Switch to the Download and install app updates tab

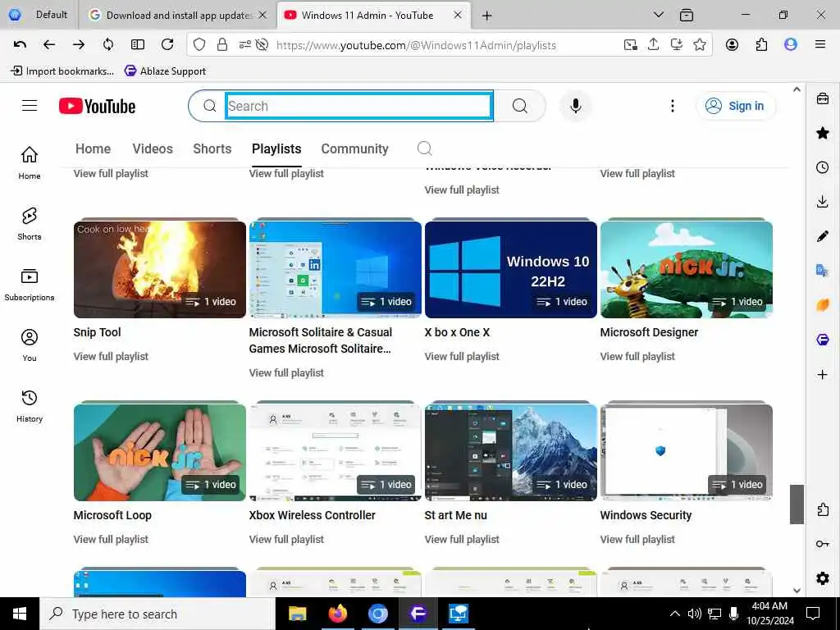[177, 15]
